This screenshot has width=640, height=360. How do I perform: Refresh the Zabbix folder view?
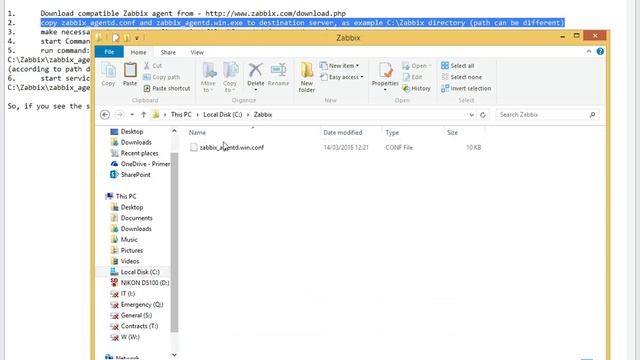[483, 115]
